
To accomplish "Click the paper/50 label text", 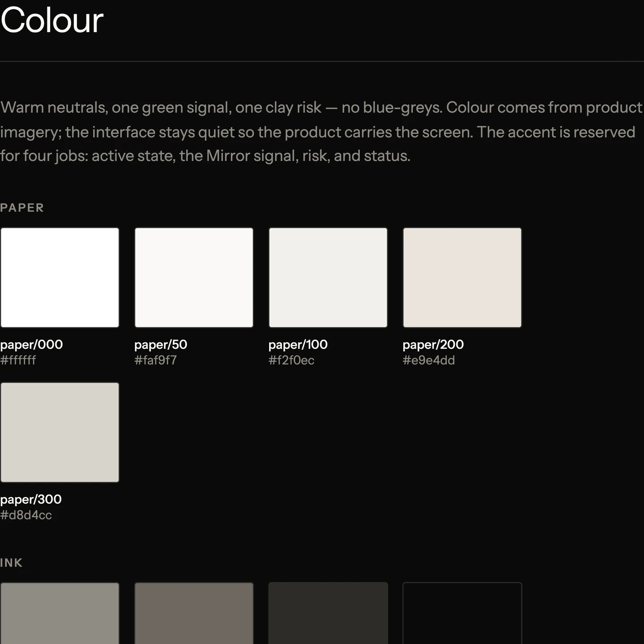I will [x=161, y=345].
